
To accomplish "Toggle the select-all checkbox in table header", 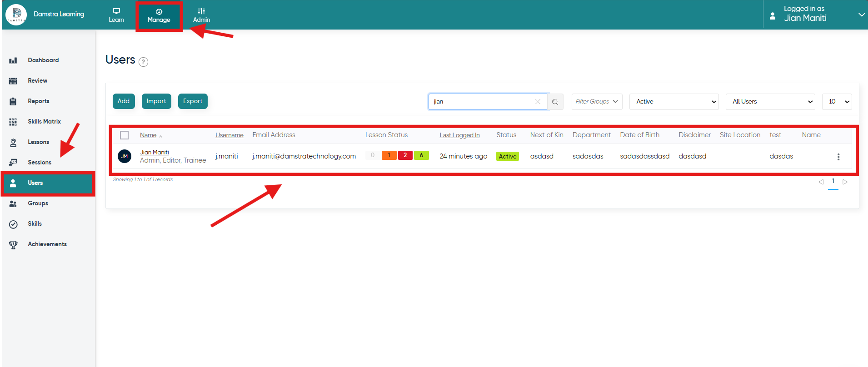I will click(x=125, y=135).
